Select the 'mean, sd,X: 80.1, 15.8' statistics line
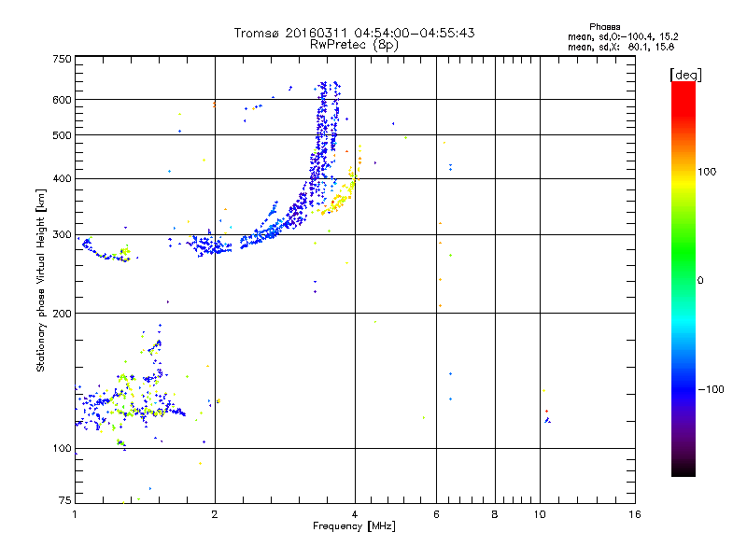Viewport: 747px width, 560px height. pyautogui.click(x=621, y=47)
